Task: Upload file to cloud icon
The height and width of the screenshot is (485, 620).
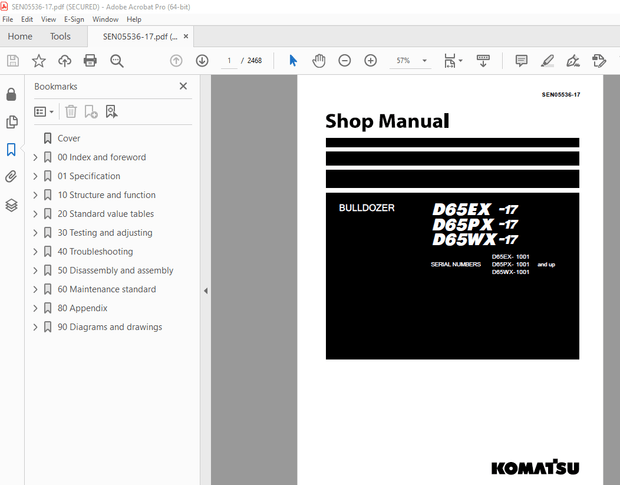Action: click(64, 60)
